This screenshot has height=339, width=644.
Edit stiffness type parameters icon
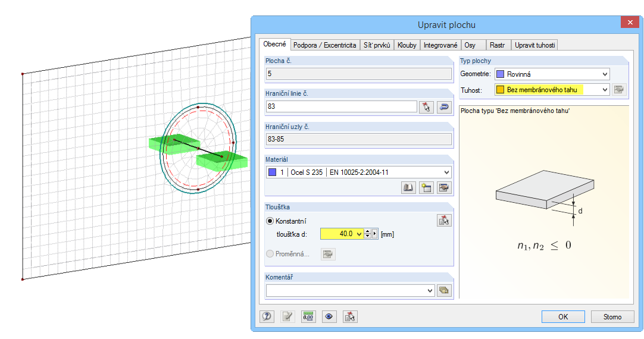[619, 89]
